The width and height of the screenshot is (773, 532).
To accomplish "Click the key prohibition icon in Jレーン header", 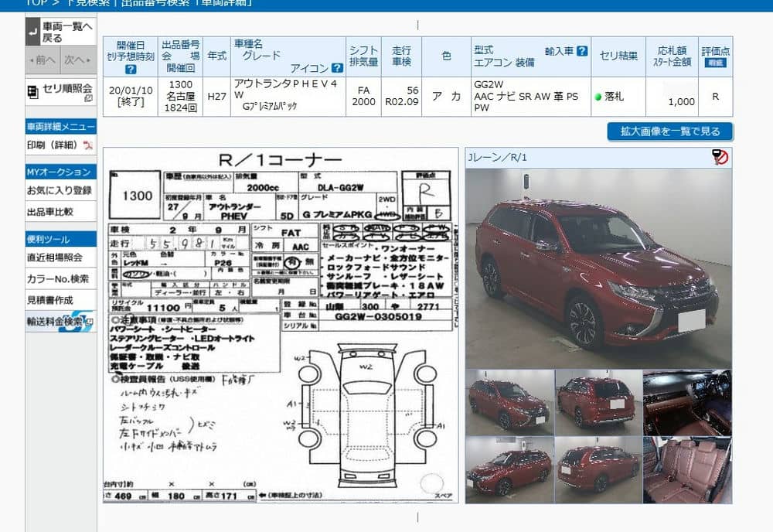I will 720,158.
